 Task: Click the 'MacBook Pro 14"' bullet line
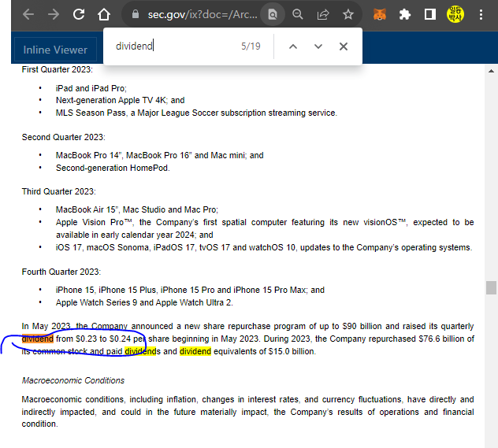[x=160, y=155]
